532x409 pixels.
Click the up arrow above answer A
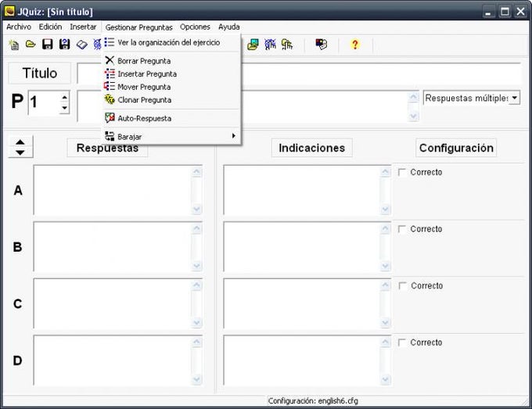[x=20, y=142]
